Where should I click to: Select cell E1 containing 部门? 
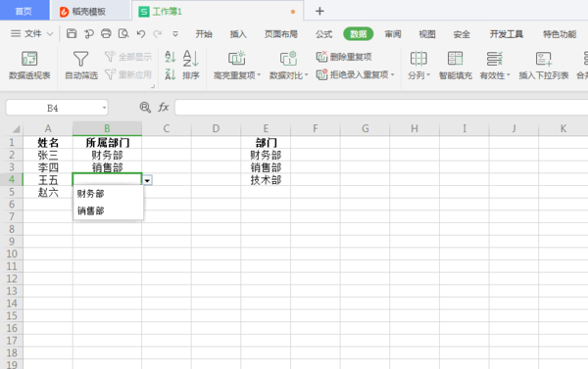[x=266, y=142]
